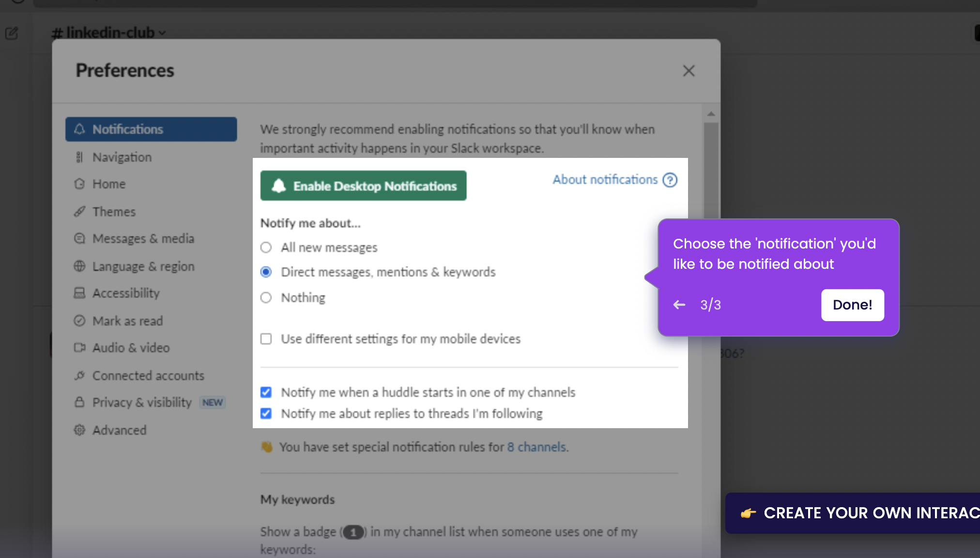Click the Advanced gear icon in sidebar
980x558 pixels.
[79, 430]
